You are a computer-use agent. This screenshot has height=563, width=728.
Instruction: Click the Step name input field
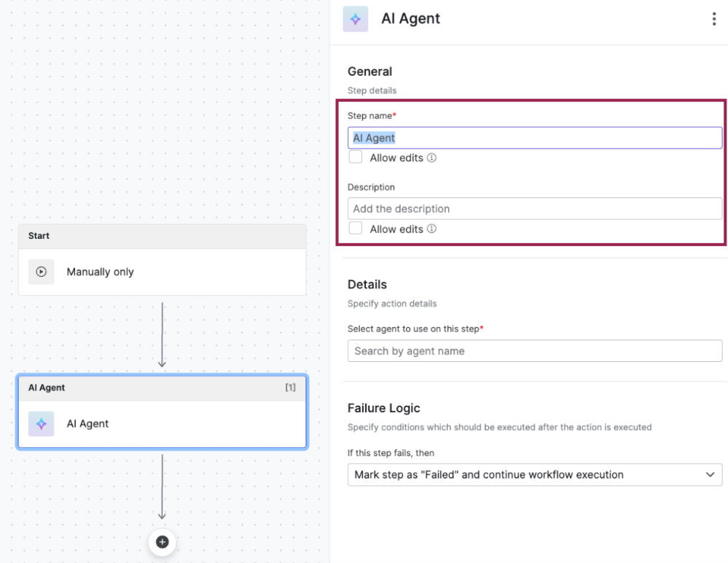(535, 138)
